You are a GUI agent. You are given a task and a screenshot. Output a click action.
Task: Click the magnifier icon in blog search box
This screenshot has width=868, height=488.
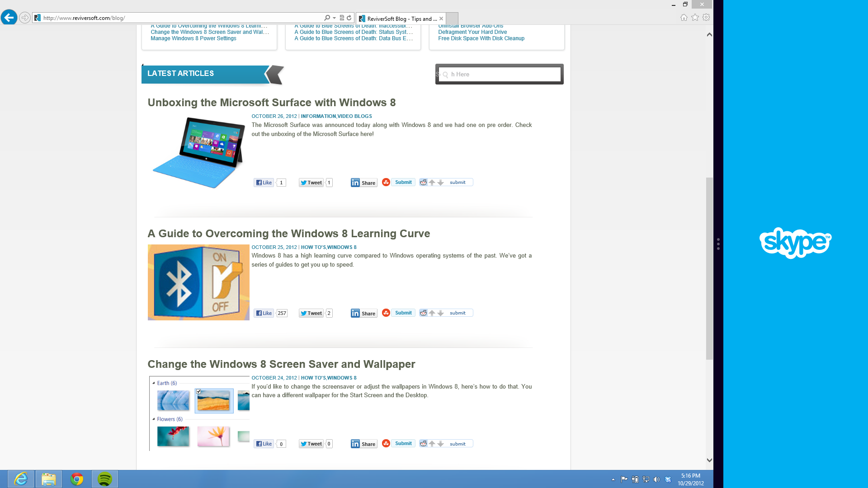pos(445,75)
